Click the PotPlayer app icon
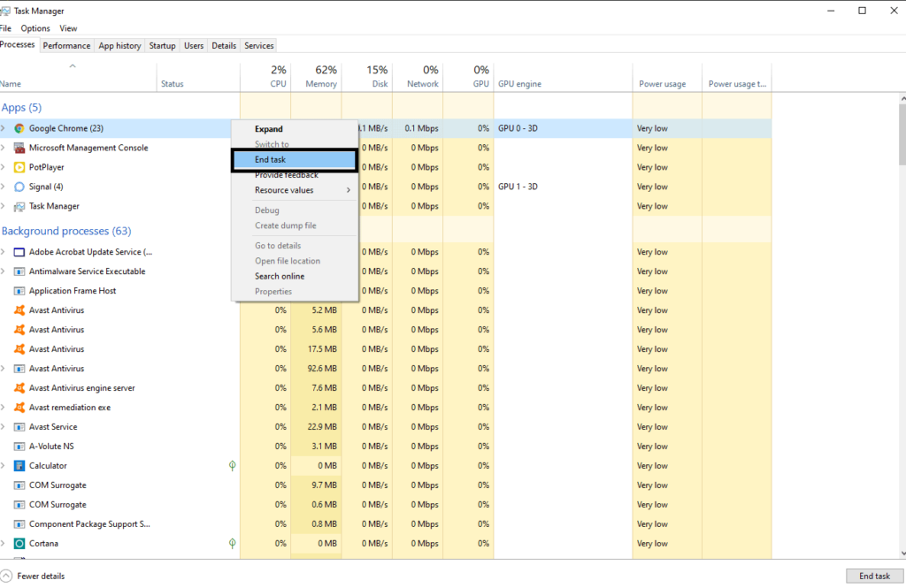This screenshot has width=906, height=588. pyautogui.click(x=19, y=167)
